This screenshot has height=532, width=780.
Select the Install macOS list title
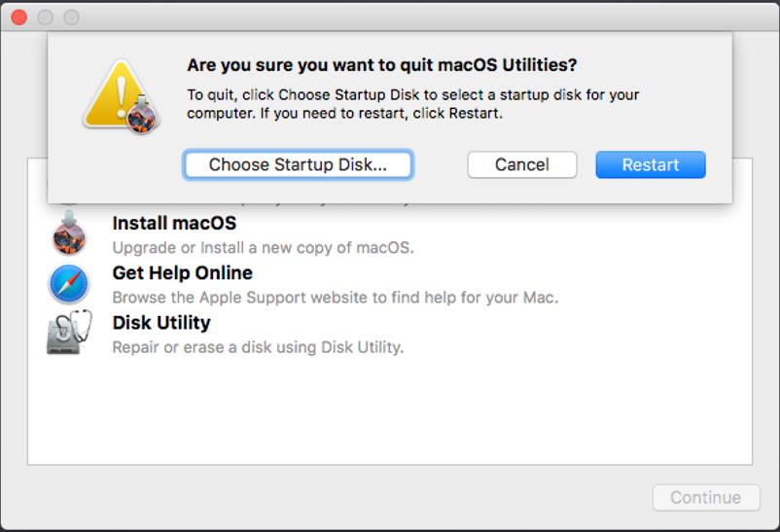pos(174,224)
